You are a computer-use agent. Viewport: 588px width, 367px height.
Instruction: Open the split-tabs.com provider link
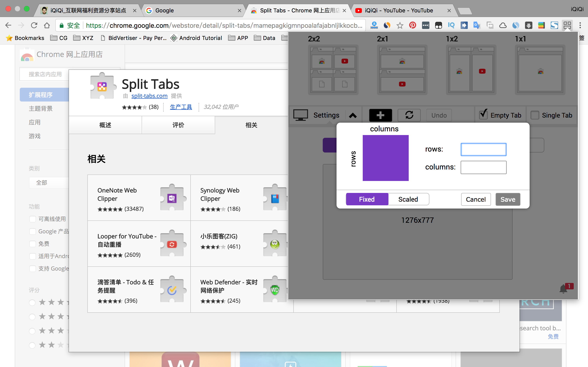pos(149,96)
